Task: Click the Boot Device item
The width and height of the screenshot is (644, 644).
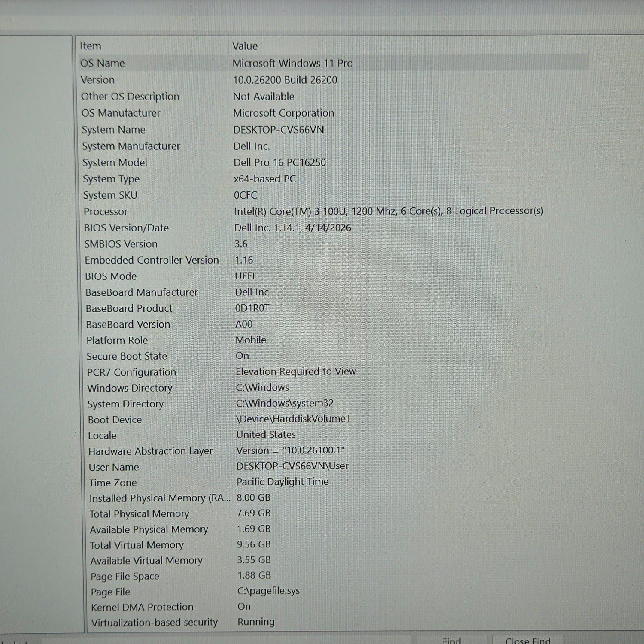Action: 115,420
